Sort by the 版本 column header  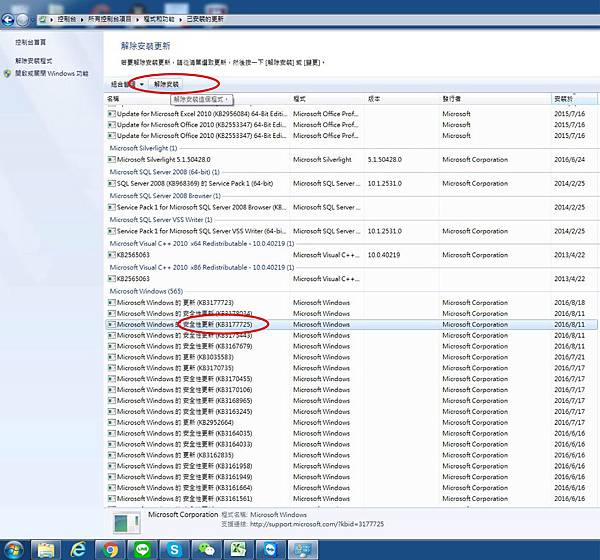coord(401,99)
